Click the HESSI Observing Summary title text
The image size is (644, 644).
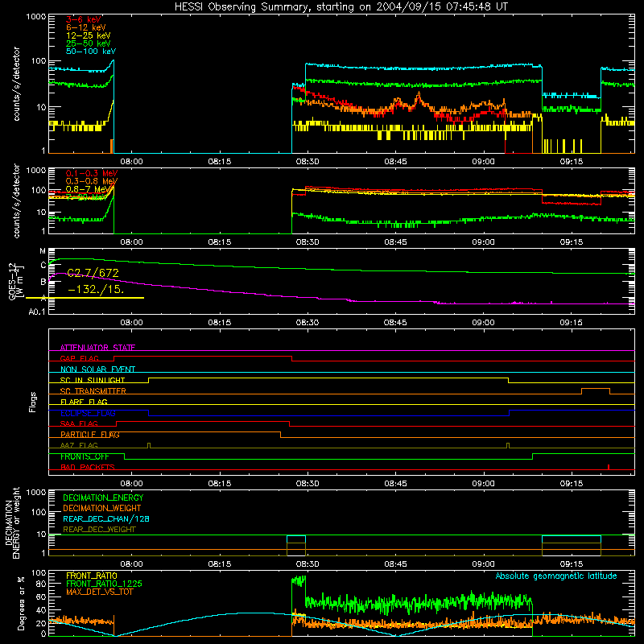(x=341, y=7)
